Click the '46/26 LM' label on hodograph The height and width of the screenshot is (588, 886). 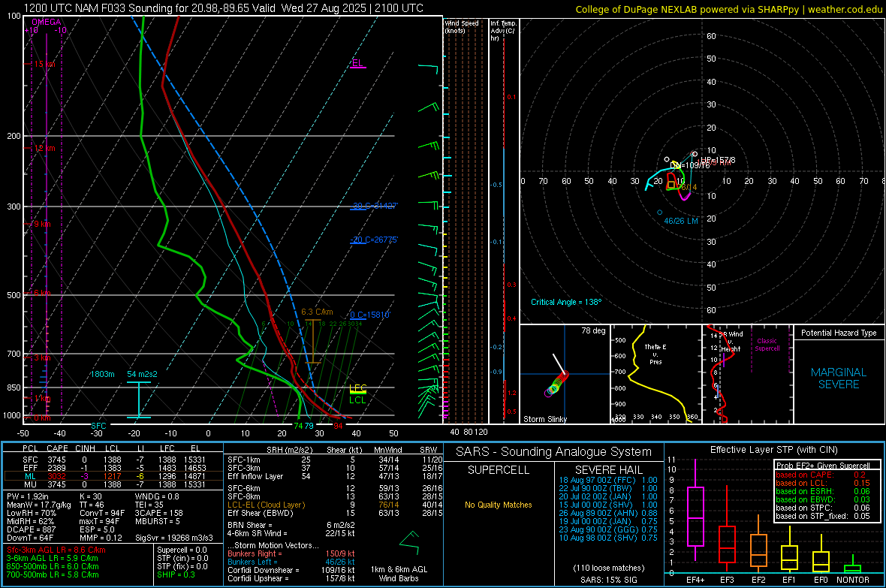pyautogui.click(x=681, y=221)
